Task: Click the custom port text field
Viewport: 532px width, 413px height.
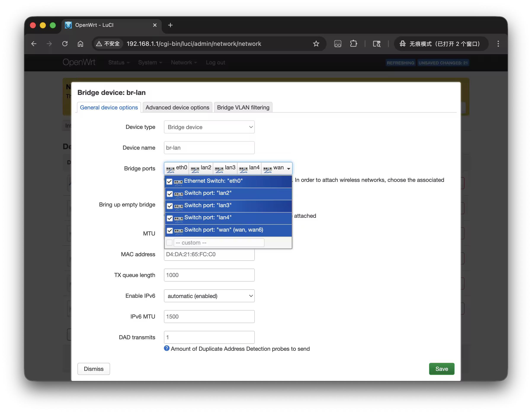Action: 219,243
